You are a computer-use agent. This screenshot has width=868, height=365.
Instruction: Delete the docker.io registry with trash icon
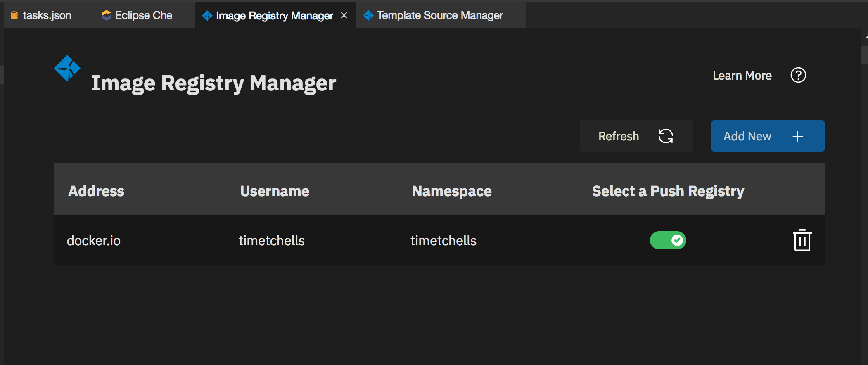pyautogui.click(x=802, y=240)
